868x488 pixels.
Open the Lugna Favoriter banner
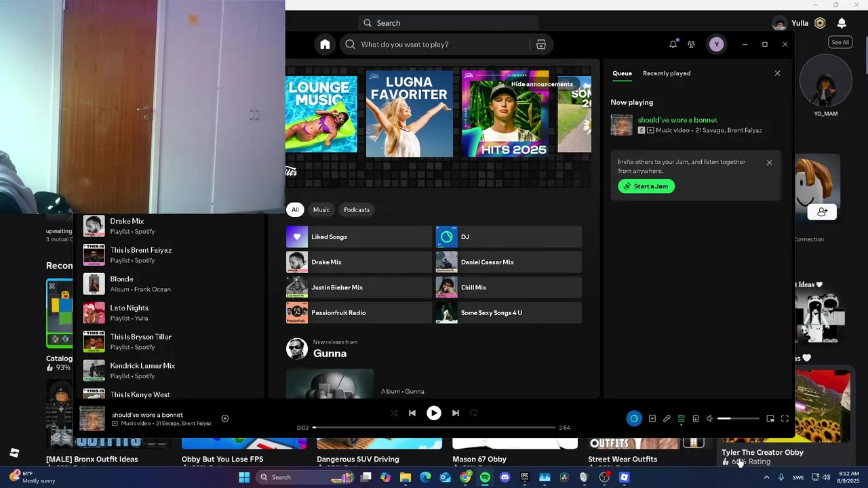410,114
